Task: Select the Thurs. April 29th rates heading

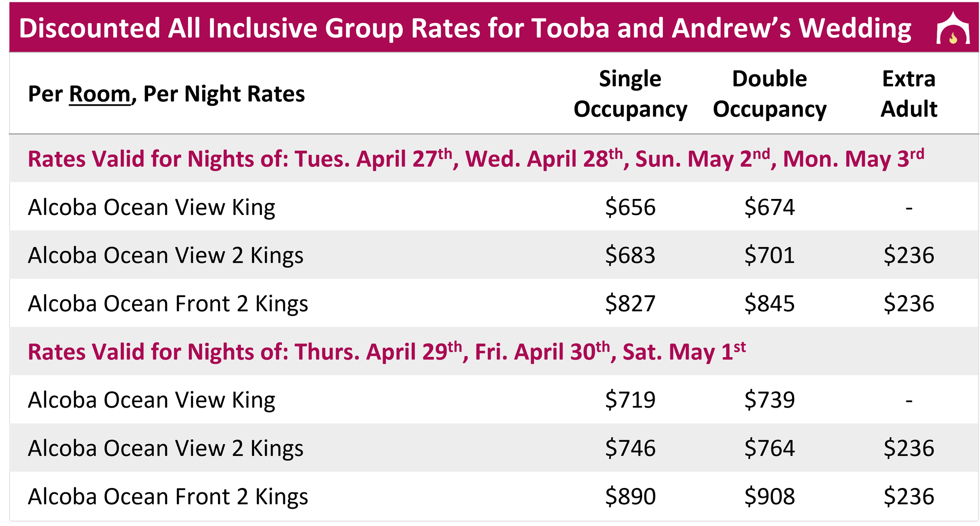Action: point(387,351)
